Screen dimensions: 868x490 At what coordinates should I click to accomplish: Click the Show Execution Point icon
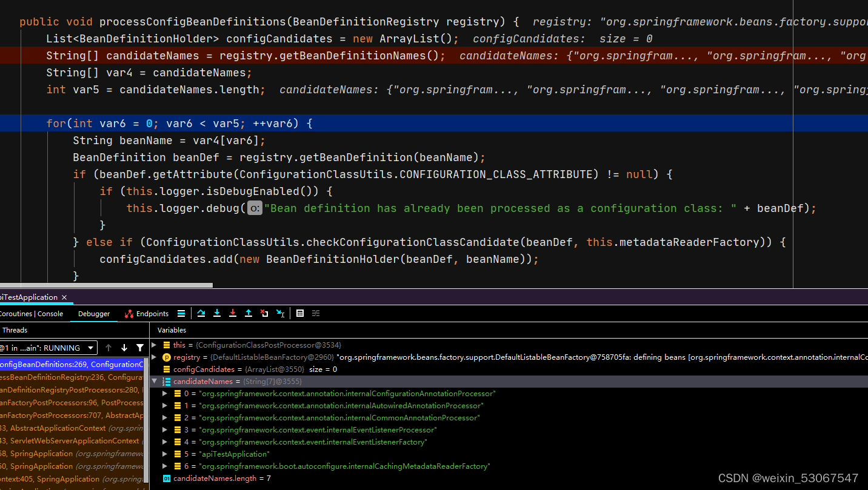(181, 313)
